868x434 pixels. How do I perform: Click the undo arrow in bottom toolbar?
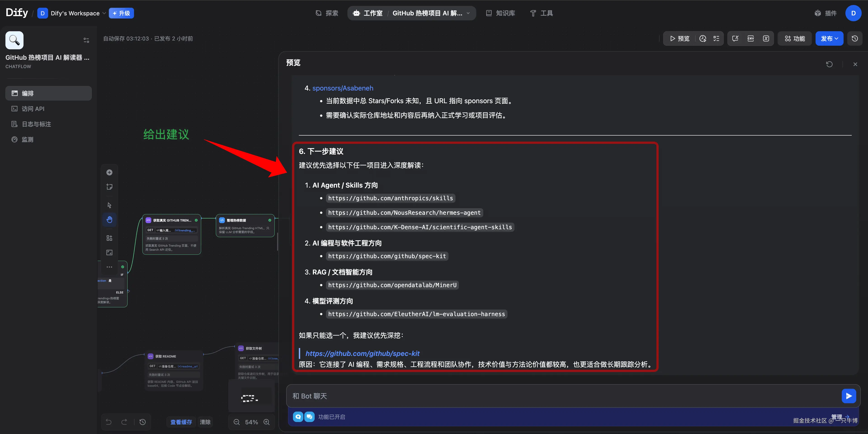(108, 422)
